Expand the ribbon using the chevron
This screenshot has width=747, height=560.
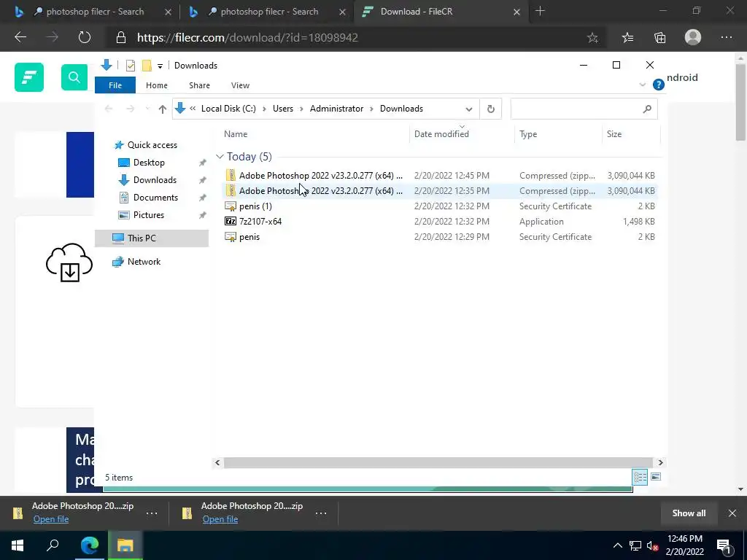(x=642, y=85)
